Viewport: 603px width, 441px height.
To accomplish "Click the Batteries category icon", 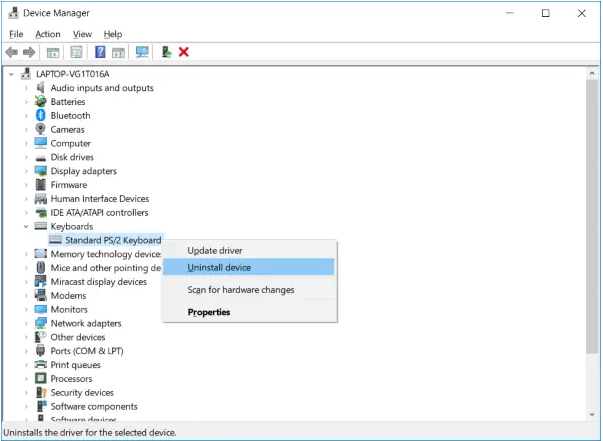I will tap(40, 102).
